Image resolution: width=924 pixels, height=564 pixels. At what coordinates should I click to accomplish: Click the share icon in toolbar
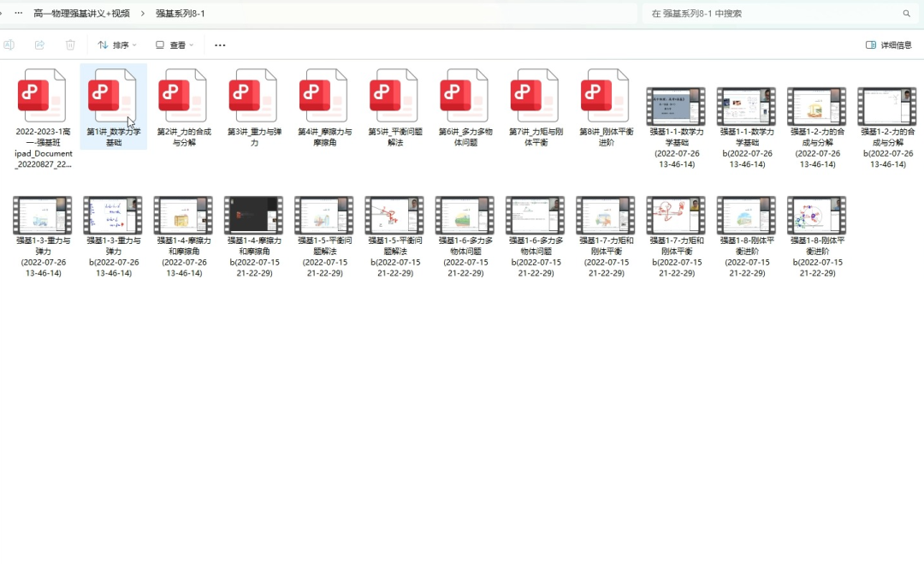(39, 45)
